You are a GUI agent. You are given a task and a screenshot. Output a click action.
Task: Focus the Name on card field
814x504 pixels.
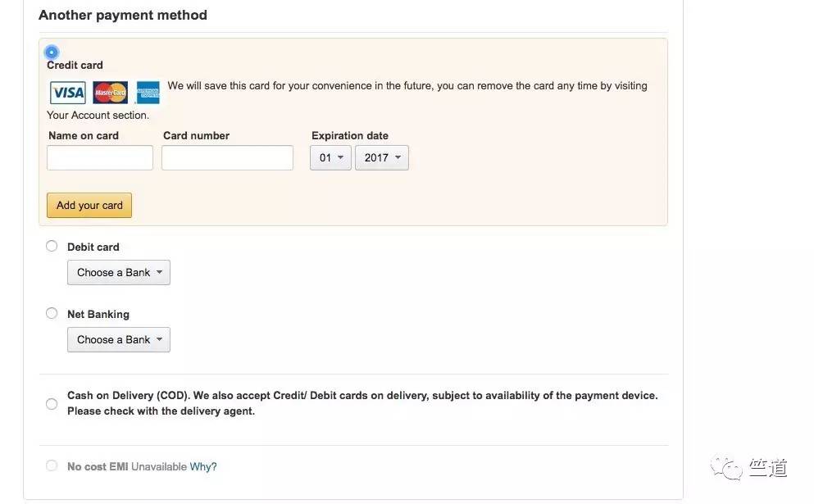coord(100,157)
